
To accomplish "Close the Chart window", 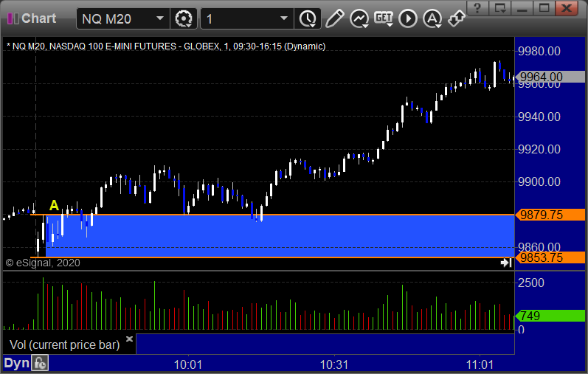I will tap(567, 8).
